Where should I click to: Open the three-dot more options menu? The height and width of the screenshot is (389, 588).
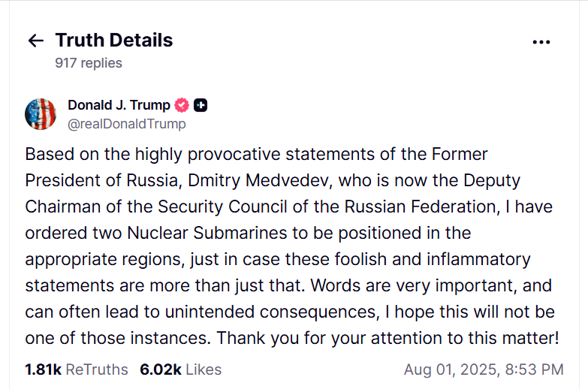[x=541, y=42]
